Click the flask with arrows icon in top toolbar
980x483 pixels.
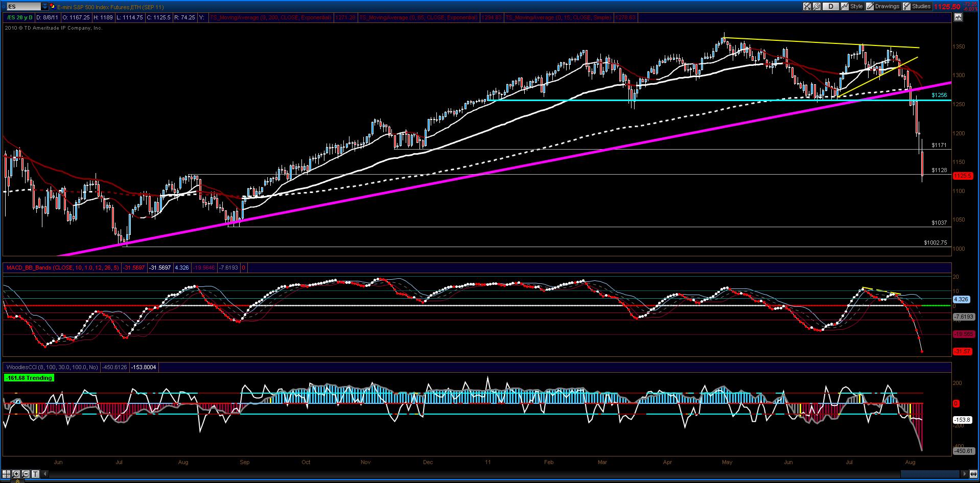click(807, 7)
